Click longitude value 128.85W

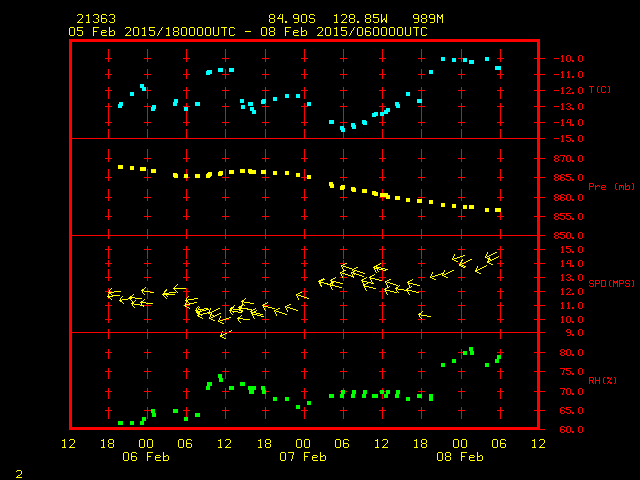point(360,19)
